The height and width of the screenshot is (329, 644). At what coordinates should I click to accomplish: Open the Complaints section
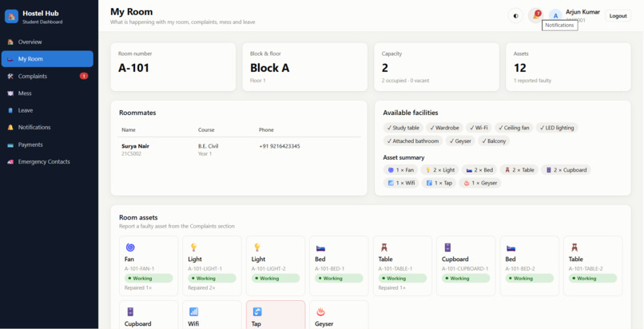pos(47,77)
